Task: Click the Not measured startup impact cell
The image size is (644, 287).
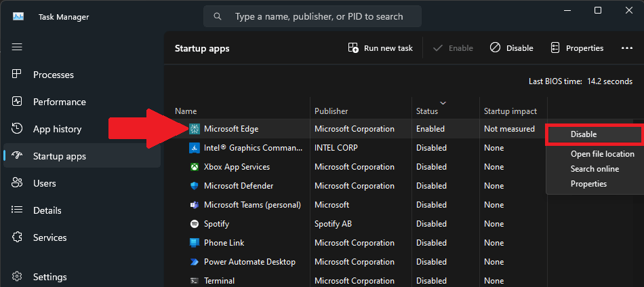Action: (x=509, y=129)
